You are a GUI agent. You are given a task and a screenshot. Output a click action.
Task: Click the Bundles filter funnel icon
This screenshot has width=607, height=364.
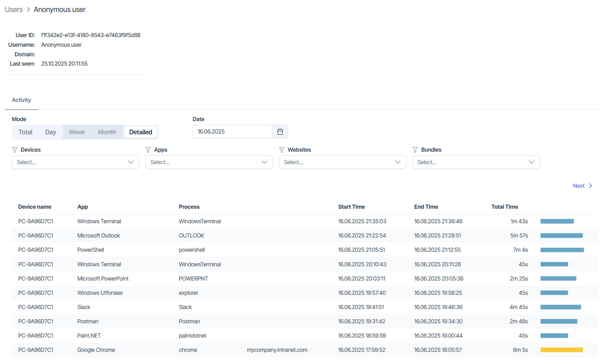click(415, 150)
